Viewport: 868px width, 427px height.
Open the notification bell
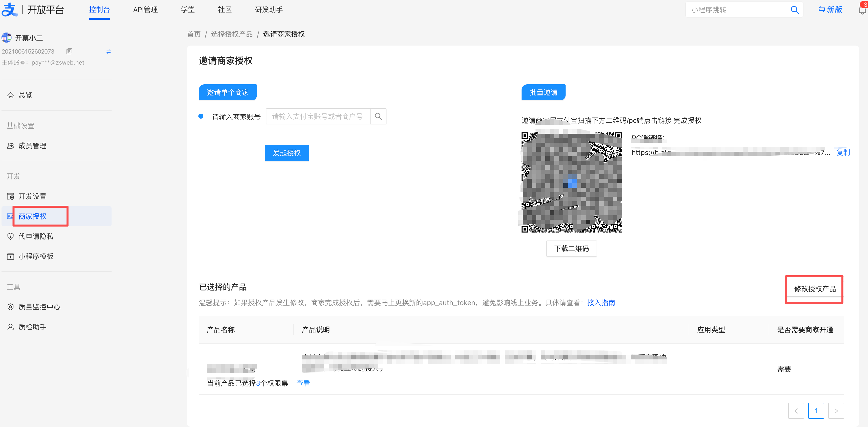(x=862, y=10)
